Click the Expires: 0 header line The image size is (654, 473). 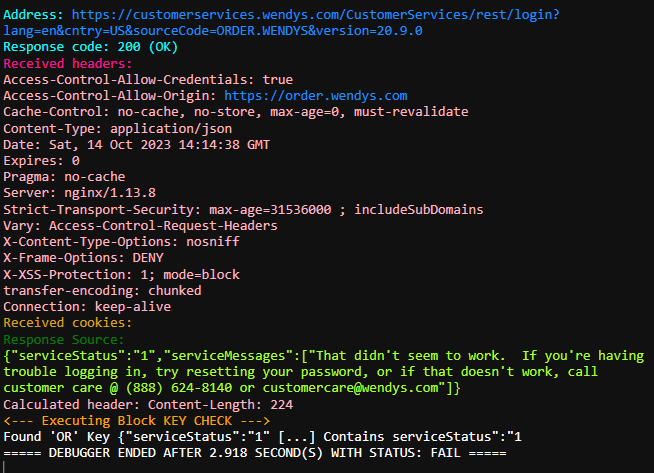pyautogui.click(x=41, y=160)
